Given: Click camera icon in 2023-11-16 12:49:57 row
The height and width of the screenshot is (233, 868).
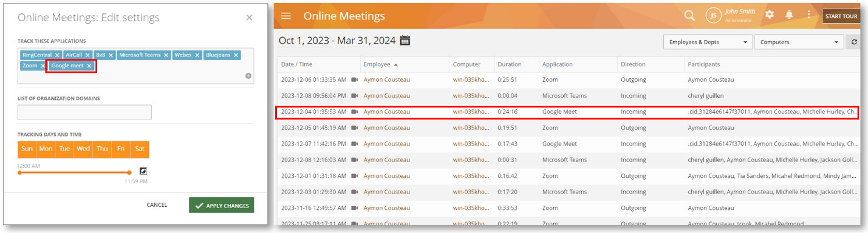Looking at the screenshot, I should pos(355,208).
